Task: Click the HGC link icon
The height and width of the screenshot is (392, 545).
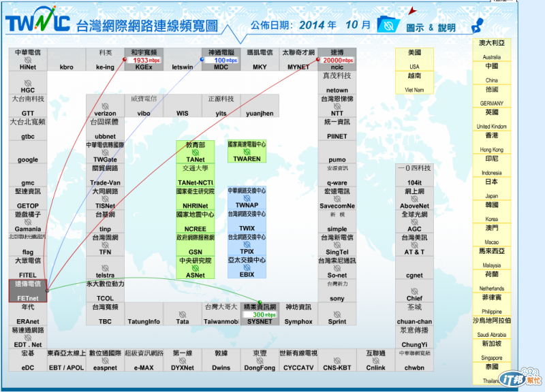Action: pos(28,83)
